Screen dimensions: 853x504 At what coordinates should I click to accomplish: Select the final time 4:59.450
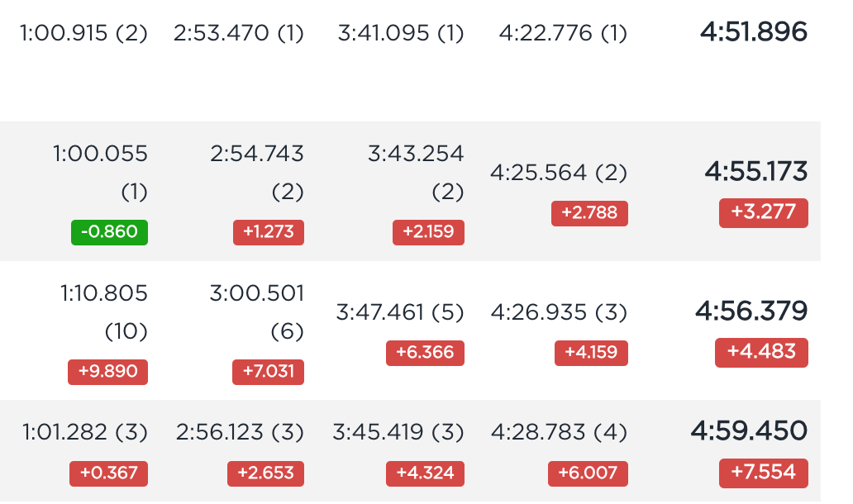coord(749,431)
